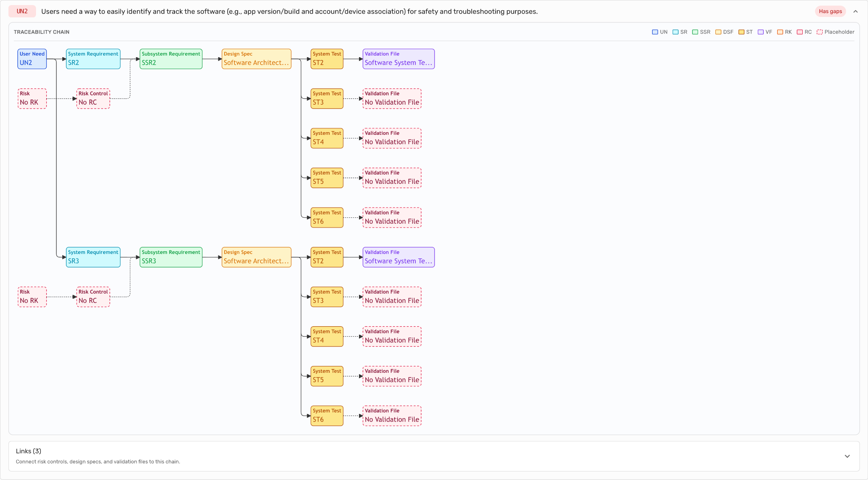Screen dimensions: 868x480
Task: Click the UN2 red badge in header
Action: [22, 11]
